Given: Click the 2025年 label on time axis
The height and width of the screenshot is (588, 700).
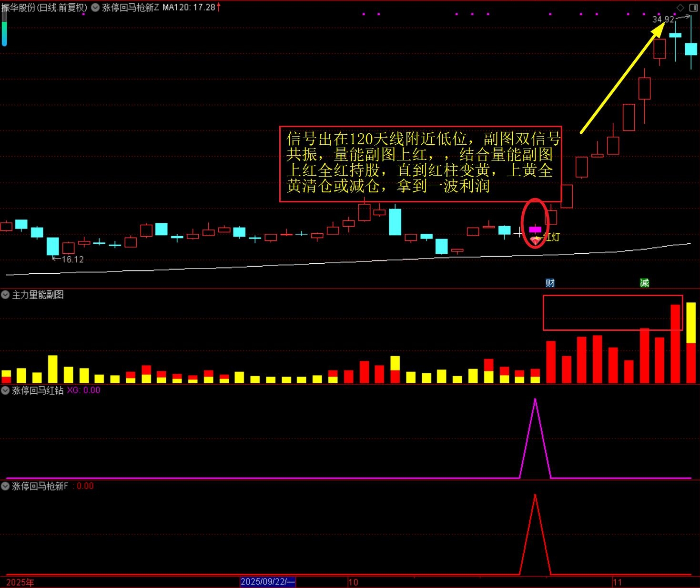Looking at the screenshot, I should [x=20, y=582].
